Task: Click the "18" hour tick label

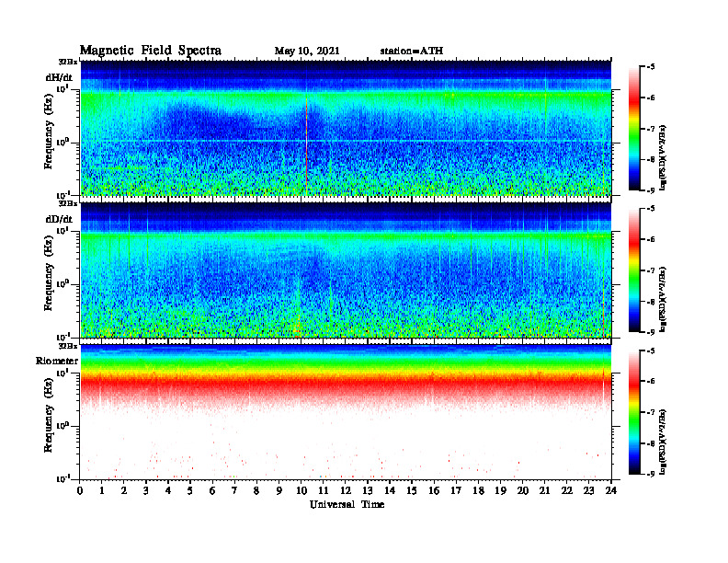Action: pyautogui.click(x=478, y=490)
